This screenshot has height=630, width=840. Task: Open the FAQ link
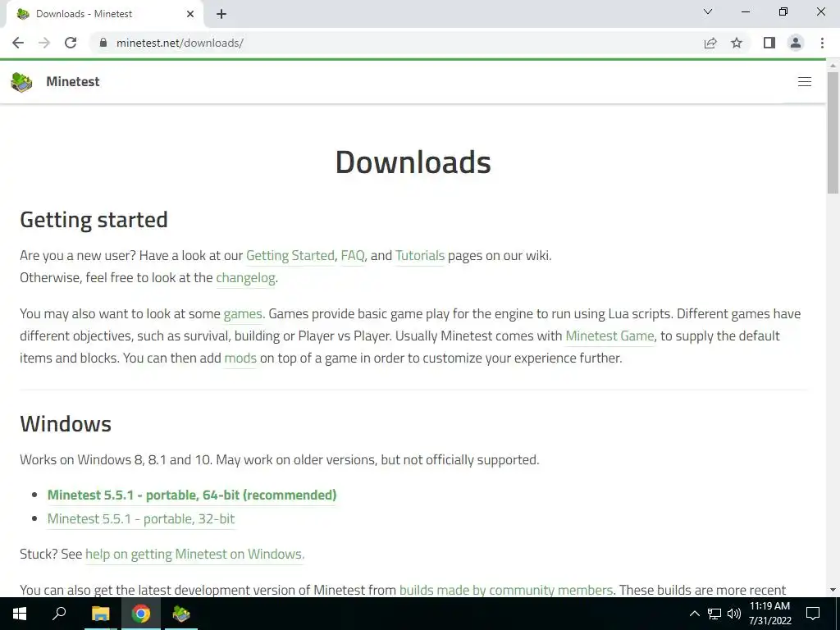[x=353, y=256]
